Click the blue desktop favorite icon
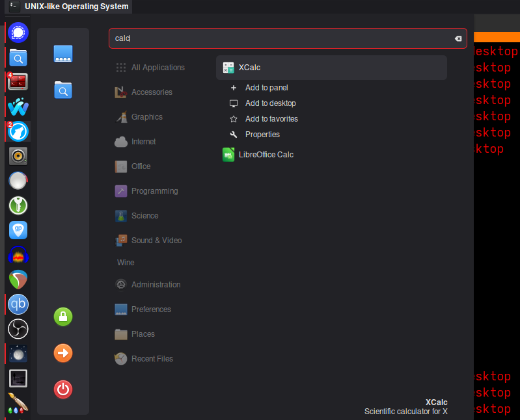Screen dimensions: 520x420 [x=63, y=54]
